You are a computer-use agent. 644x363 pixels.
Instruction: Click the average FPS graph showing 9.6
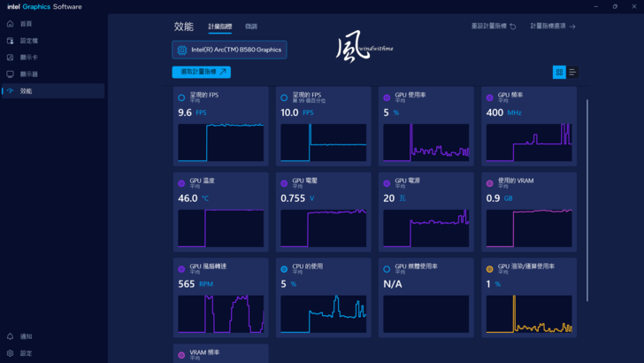221,143
